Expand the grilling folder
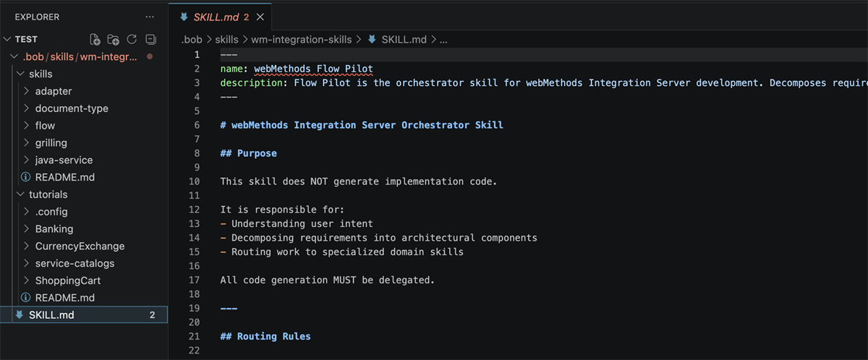Screen dimensions: 868x360 point(26,143)
